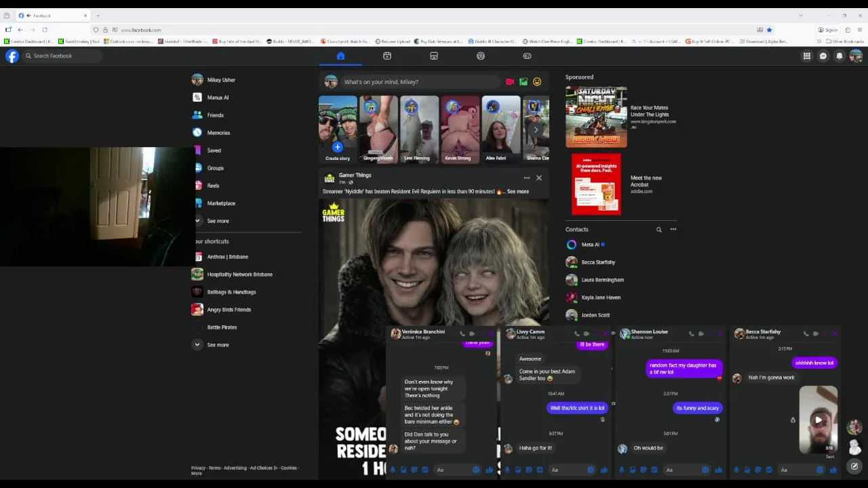Open the Reels video tab icon

coord(387,56)
